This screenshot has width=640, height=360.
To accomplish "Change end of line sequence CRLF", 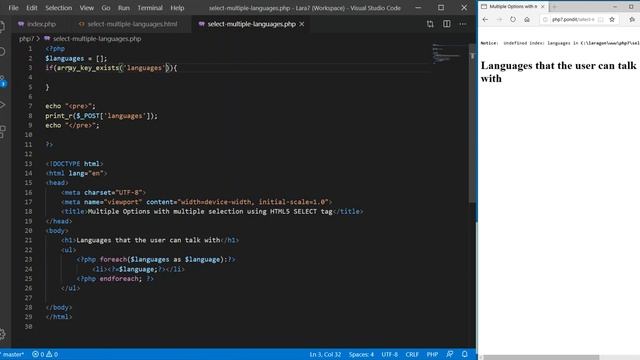I will click(x=412, y=354).
